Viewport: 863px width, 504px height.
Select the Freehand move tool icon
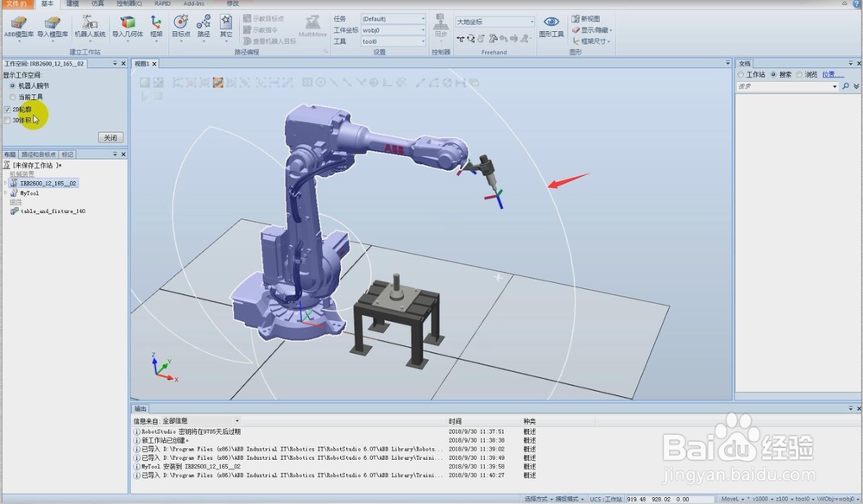(460, 39)
